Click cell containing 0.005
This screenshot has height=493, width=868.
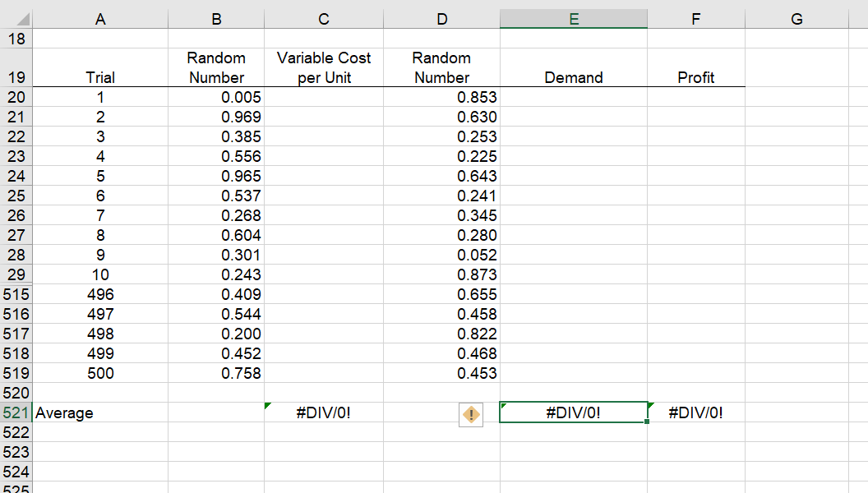[216, 97]
